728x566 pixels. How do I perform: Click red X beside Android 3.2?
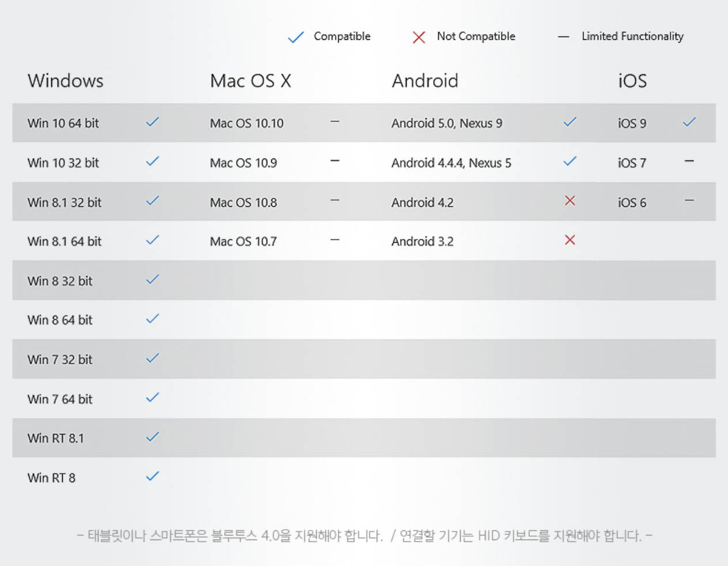click(x=570, y=240)
